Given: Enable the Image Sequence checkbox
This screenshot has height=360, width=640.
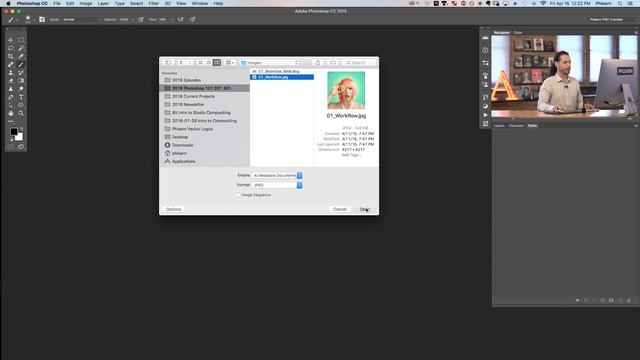Looking at the screenshot, I should click(x=238, y=195).
